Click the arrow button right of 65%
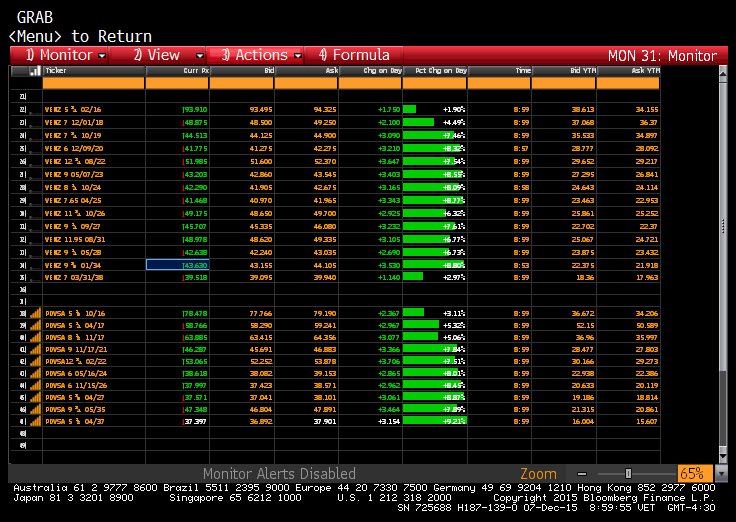This screenshot has width=736, height=522. [721, 473]
